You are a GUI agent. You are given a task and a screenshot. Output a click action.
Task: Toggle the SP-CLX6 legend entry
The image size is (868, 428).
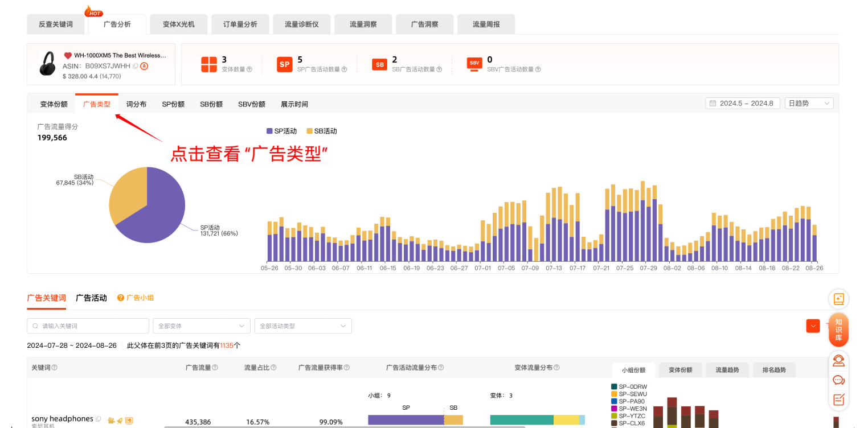point(629,423)
